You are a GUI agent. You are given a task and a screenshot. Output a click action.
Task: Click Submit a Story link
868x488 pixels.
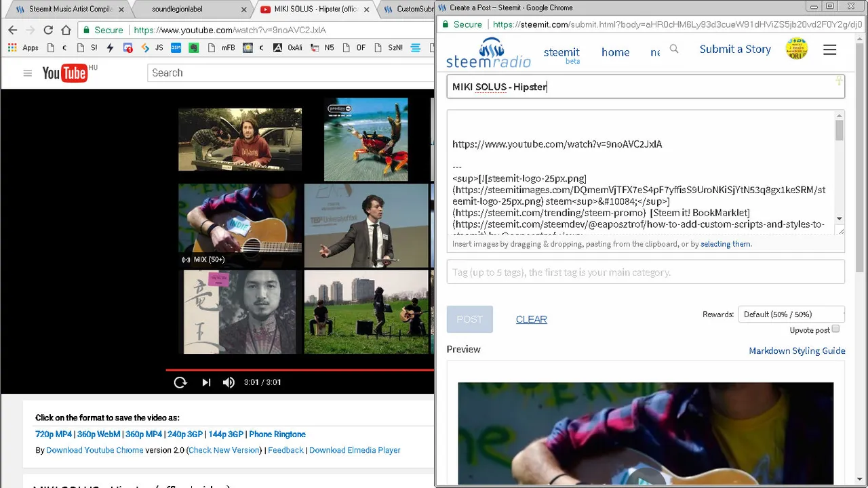(735, 49)
